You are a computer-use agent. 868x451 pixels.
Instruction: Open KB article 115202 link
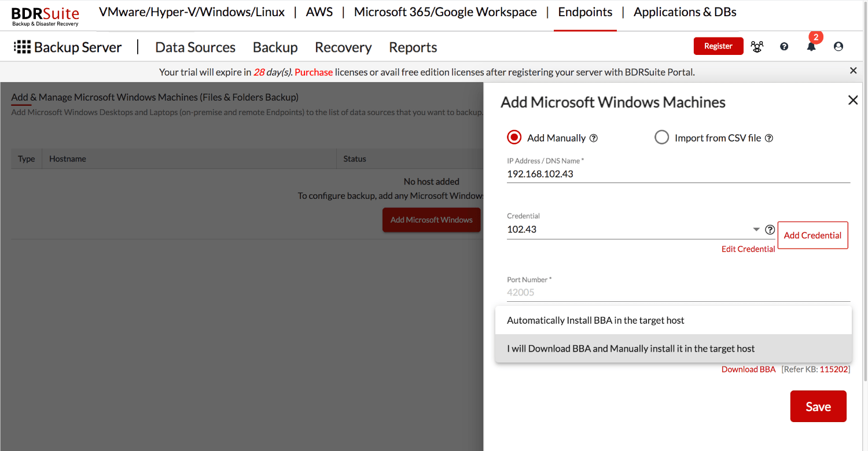834,369
